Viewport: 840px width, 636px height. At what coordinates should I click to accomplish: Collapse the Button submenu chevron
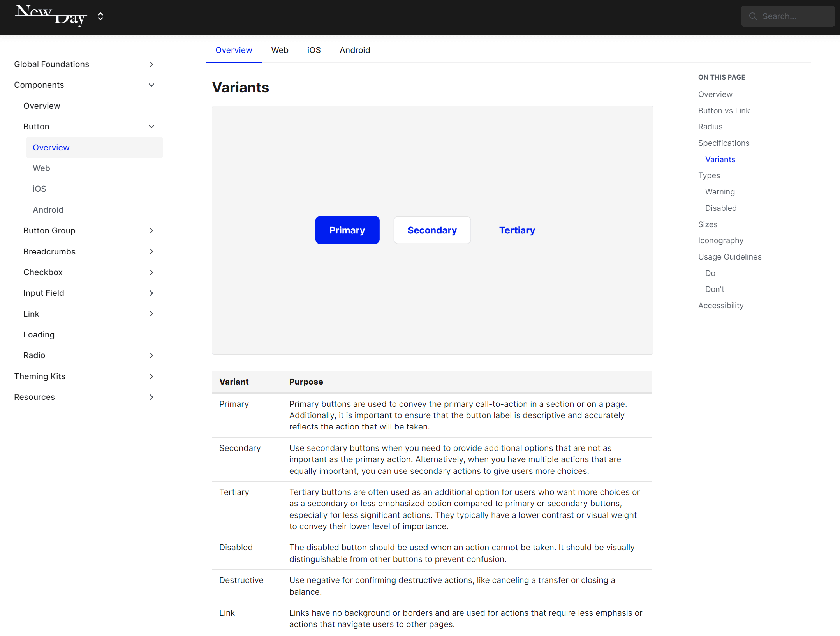click(151, 127)
